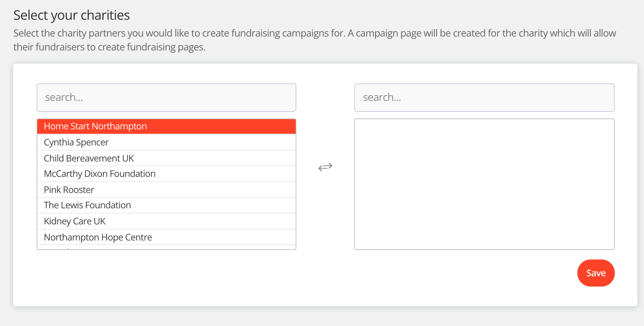This screenshot has height=326, width=644.
Task: Click the 'their fundraisers' description line
Action: coord(109,47)
